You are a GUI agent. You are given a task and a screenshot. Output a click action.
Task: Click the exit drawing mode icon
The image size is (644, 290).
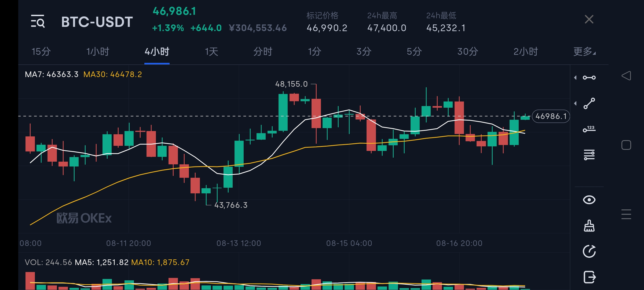(x=589, y=277)
